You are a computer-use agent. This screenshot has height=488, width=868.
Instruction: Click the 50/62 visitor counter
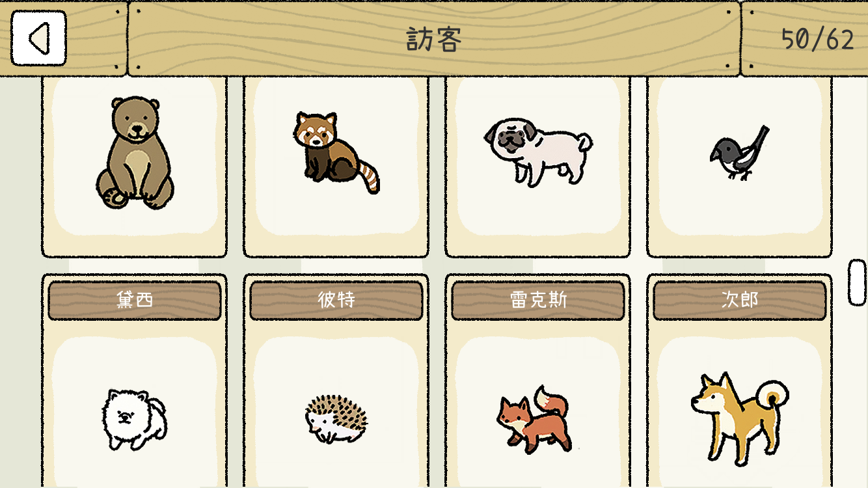[817, 40]
